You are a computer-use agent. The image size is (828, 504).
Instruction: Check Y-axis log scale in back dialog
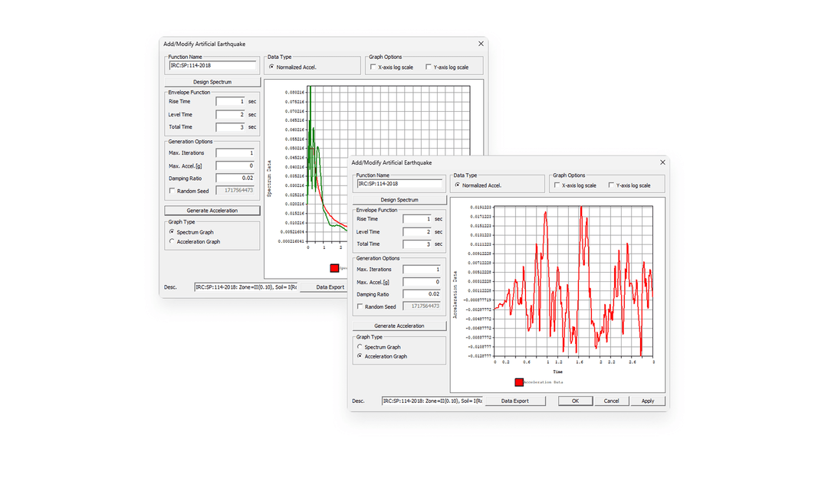[x=429, y=67]
